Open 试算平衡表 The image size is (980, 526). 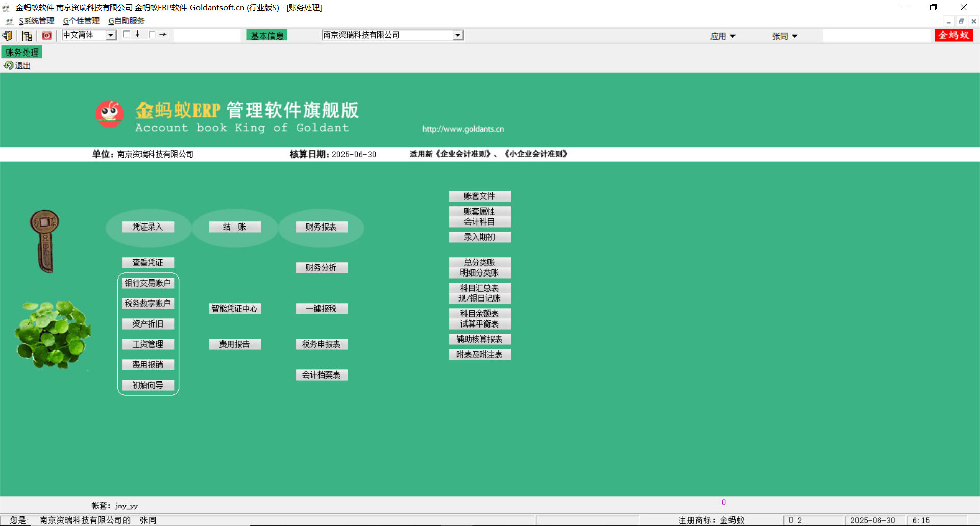(x=480, y=324)
